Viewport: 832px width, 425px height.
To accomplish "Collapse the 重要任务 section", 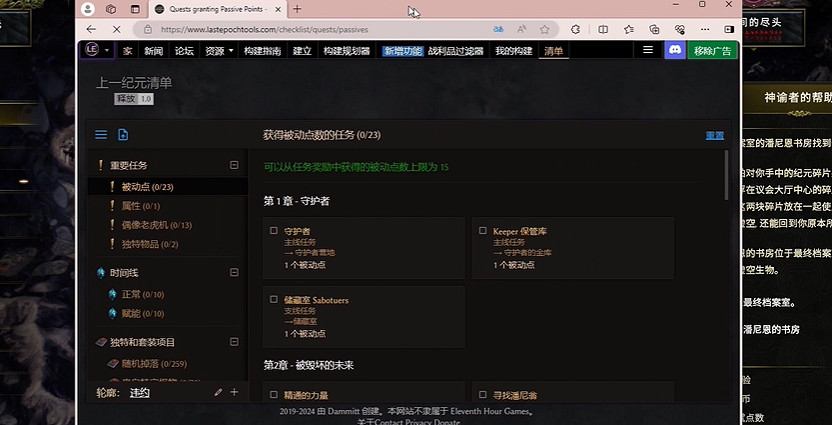I will pos(234,165).
